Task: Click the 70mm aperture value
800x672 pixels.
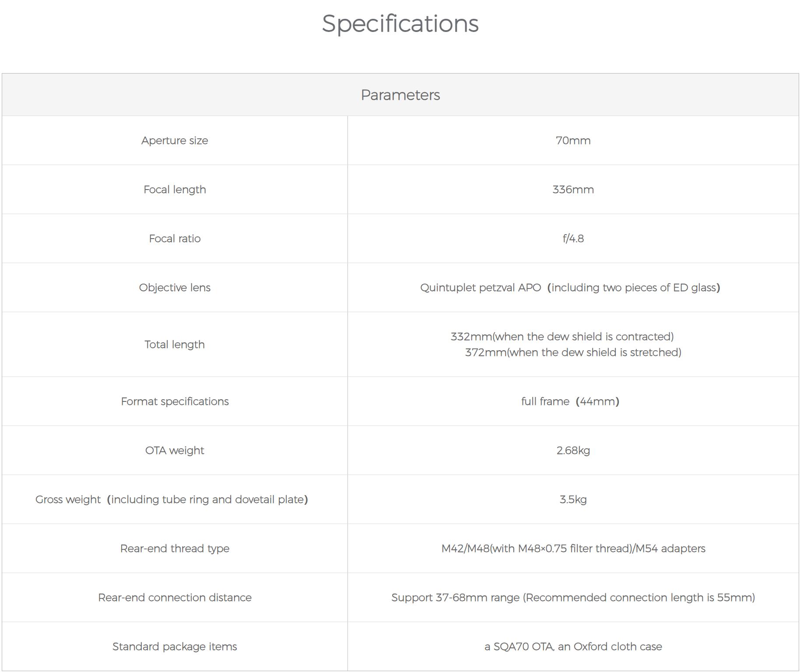Action: pos(573,141)
